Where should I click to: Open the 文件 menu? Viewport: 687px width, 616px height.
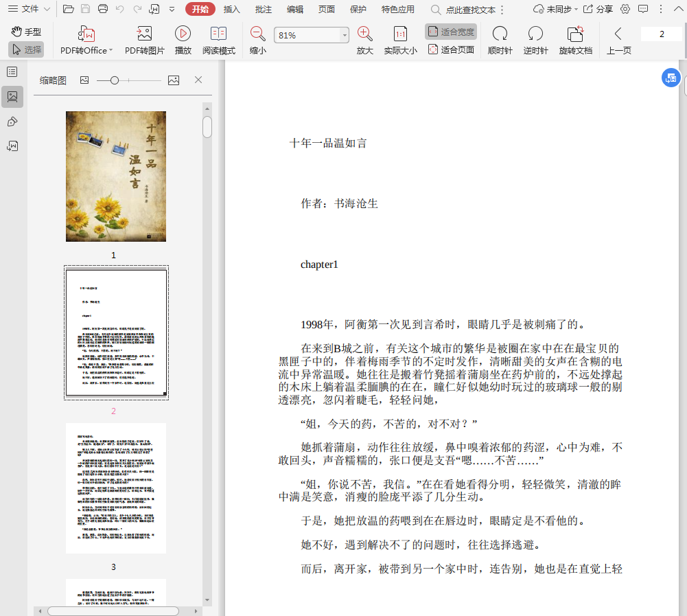click(29, 9)
